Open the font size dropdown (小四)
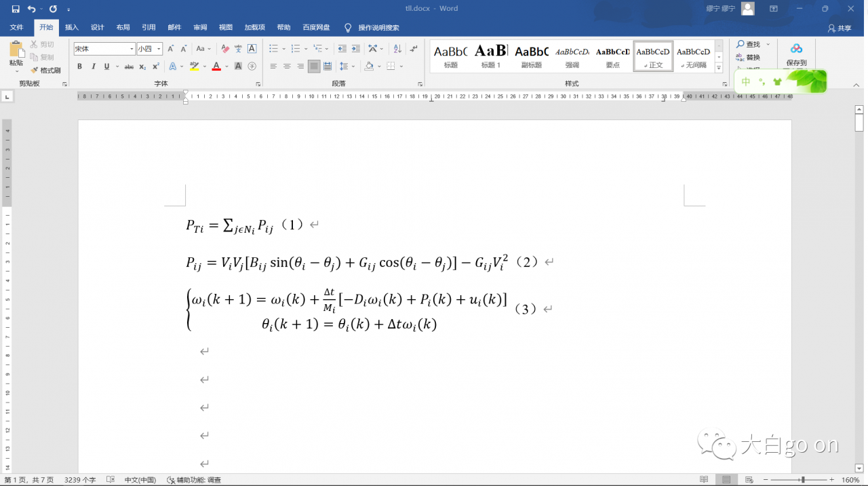Image resolution: width=868 pixels, height=486 pixels. click(x=159, y=49)
